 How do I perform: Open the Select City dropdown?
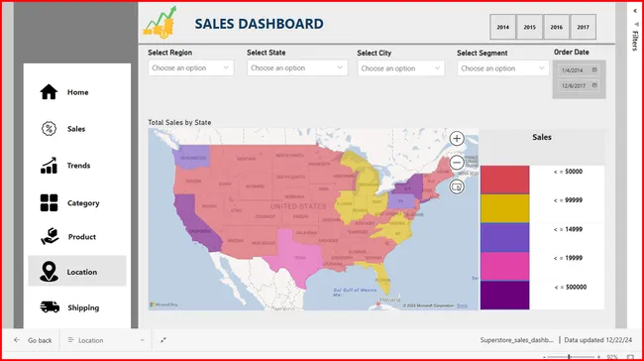pyautogui.click(x=400, y=68)
